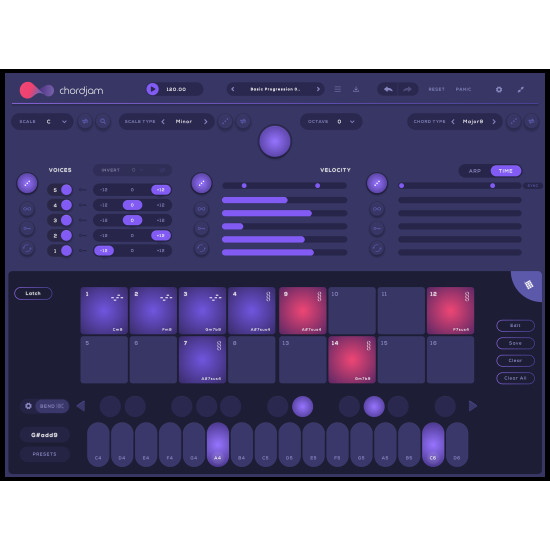Click the Voices refresh cycle icon
Viewport: 550px width, 550px height.
click(27, 249)
